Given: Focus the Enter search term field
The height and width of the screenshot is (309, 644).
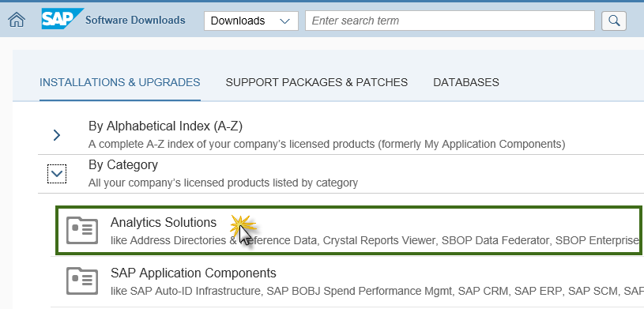Looking at the screenshot, I should pyautogui.click(x=450, y=21).
